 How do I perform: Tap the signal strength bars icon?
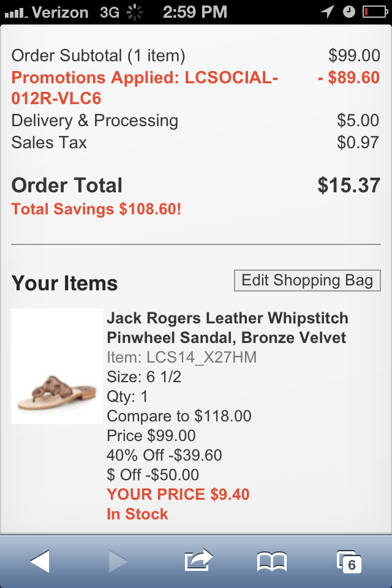click(x=15, y=12)
